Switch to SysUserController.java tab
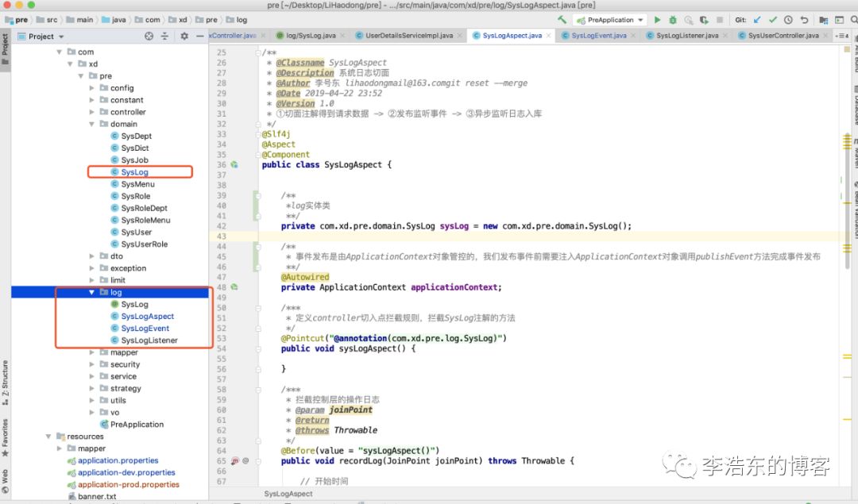The height and width of the screenshot is (504, 858). [x=783, y=36]
